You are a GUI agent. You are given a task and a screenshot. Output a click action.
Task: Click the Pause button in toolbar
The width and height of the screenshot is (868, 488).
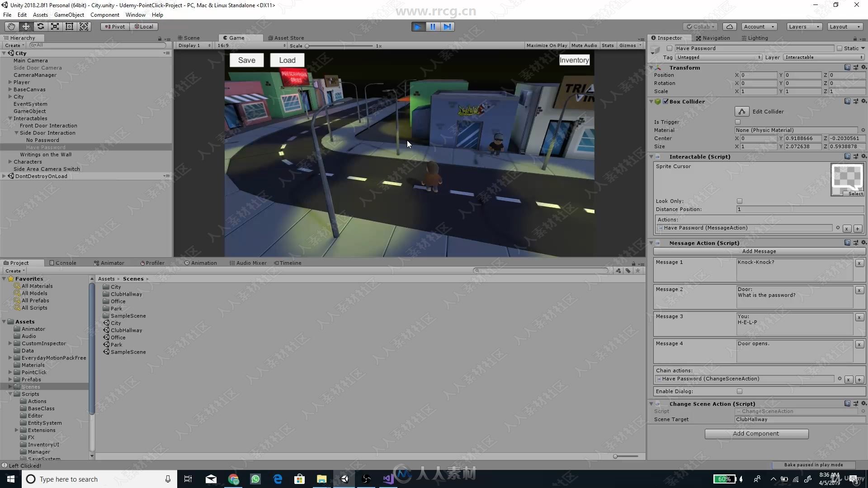432,26
